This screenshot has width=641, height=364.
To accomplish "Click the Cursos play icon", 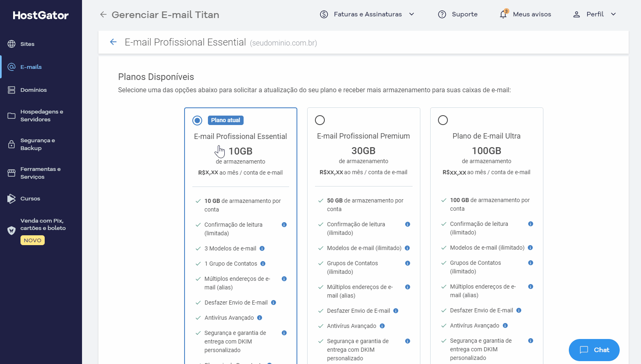I will point(11,199).
